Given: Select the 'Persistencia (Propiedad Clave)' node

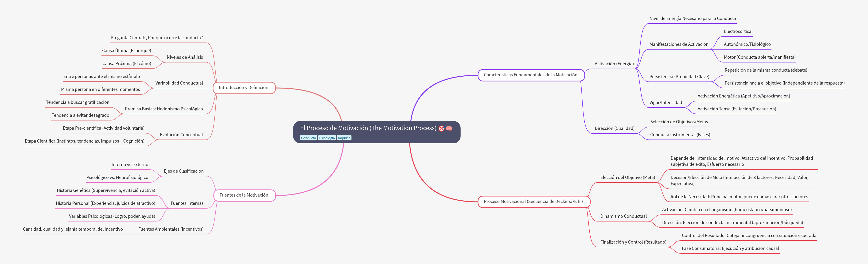Looking at the screenshot, I should pos(679,76).
